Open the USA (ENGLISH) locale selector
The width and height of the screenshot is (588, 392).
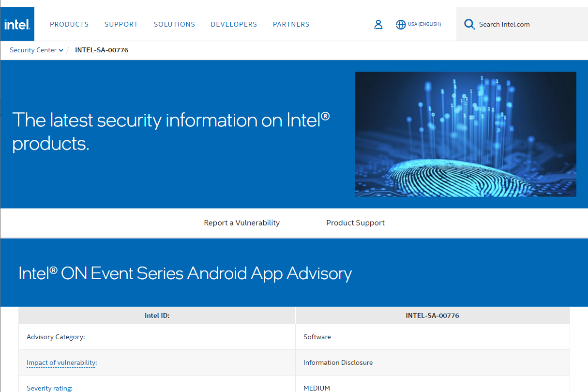point(424,24)
